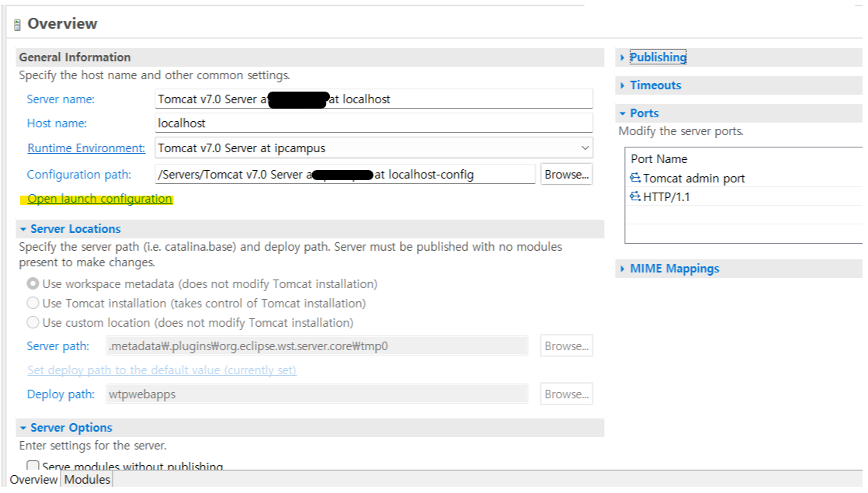Expand the Publishing section
The height and width of the screenshot is (493, 868).
tap(658, 57)
